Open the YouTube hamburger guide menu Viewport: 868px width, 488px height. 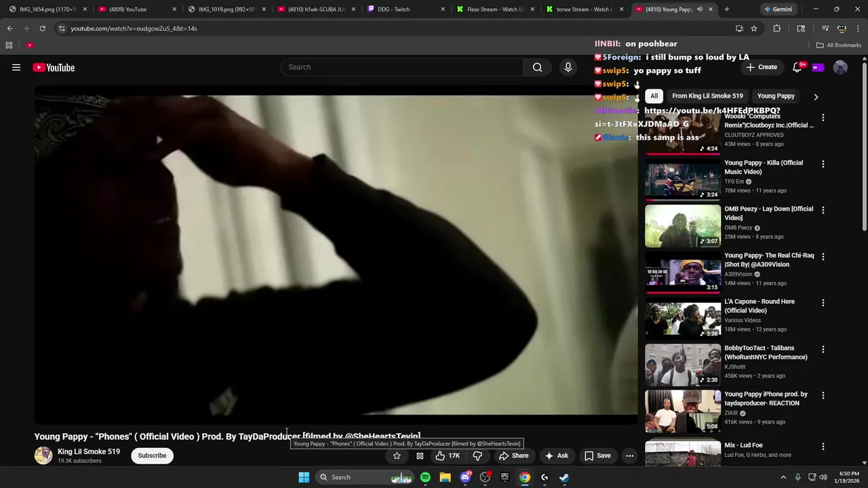(x=16, y=67)
